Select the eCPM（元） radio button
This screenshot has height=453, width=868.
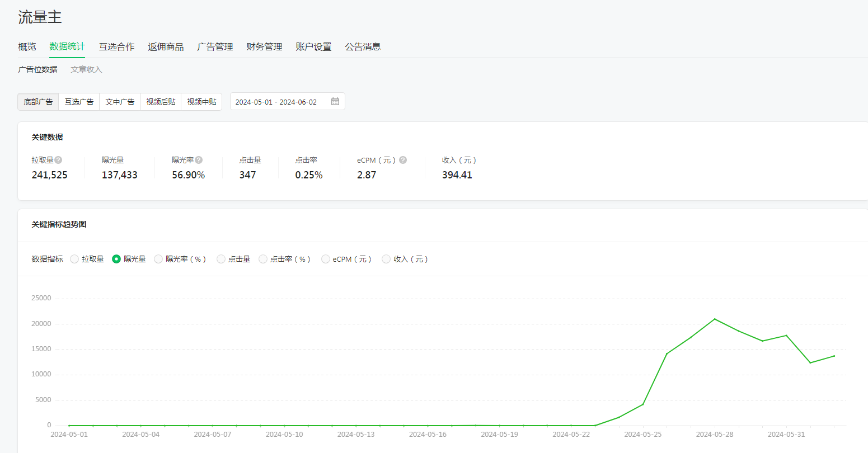coord(326,259)
